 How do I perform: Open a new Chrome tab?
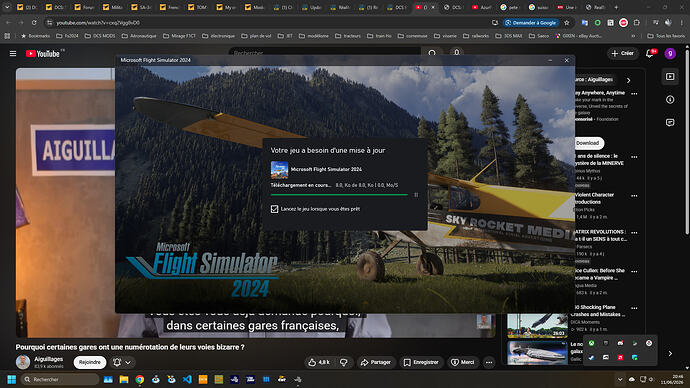[616, 7]
